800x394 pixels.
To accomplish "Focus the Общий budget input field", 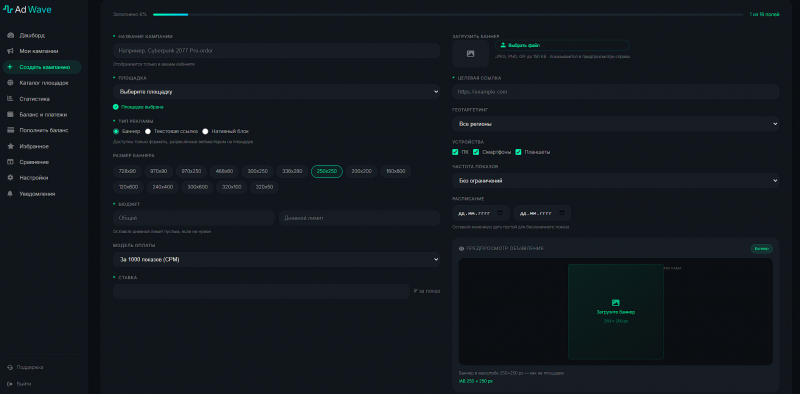I will point(193,218).
